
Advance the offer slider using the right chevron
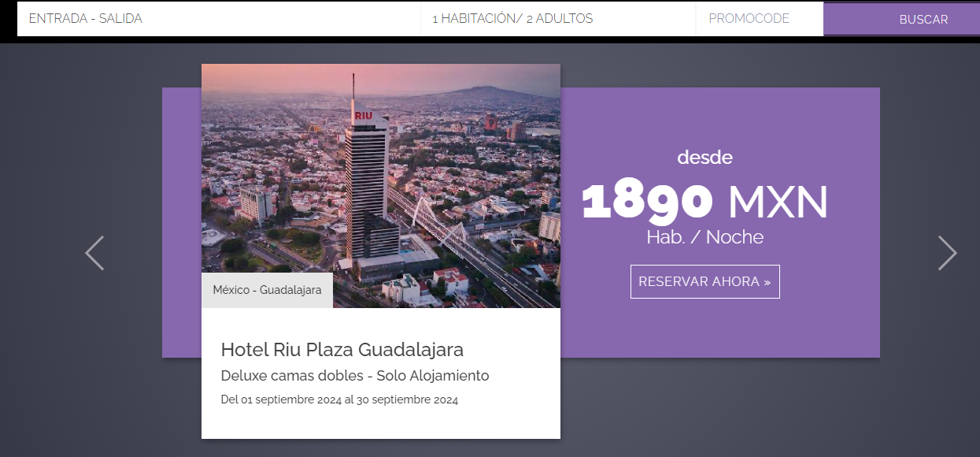[x=948, y=253]
